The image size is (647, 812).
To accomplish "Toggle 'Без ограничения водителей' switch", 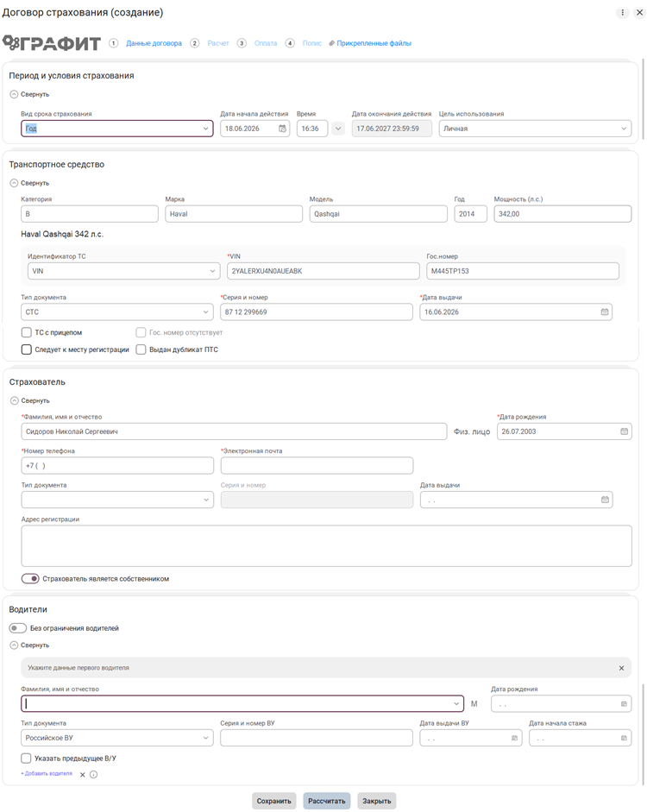I will pos(17,628).
